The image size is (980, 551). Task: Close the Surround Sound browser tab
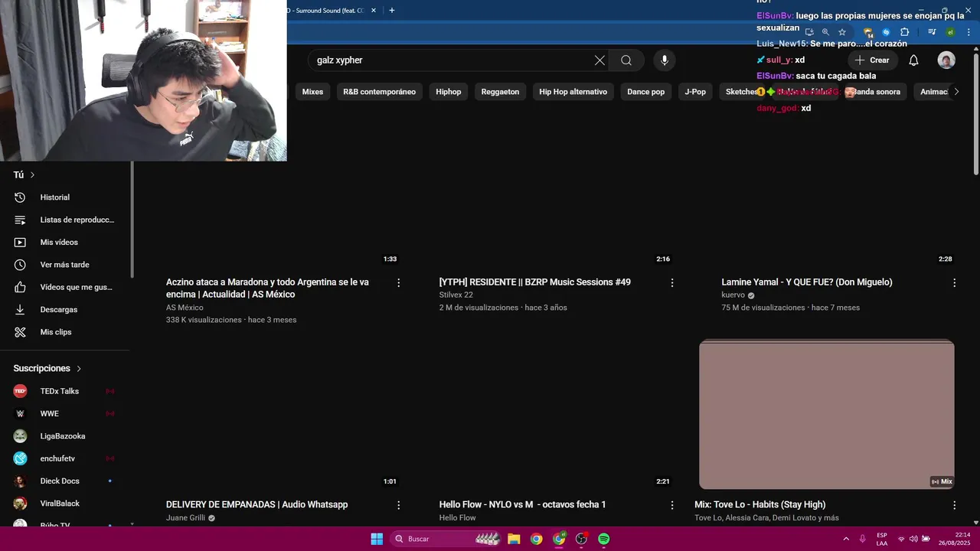(x=374, y=11)
